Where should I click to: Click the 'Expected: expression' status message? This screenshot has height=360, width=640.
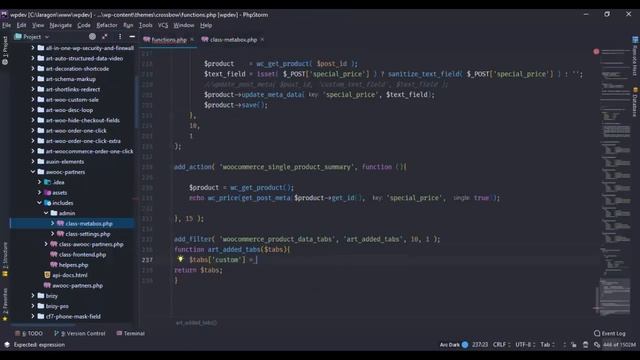pos(39,344)
